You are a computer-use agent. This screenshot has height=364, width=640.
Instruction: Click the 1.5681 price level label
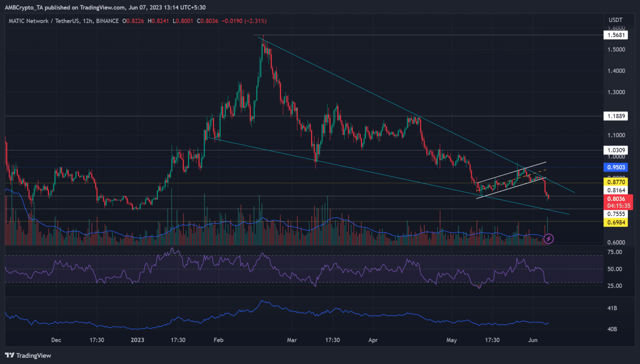click(x=616, y=35)
